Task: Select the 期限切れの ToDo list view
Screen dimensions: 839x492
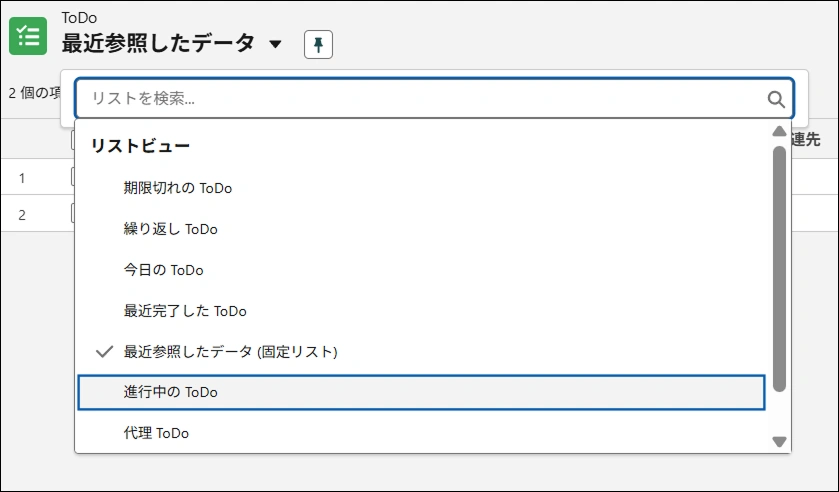Action: [x=178, y=187]
